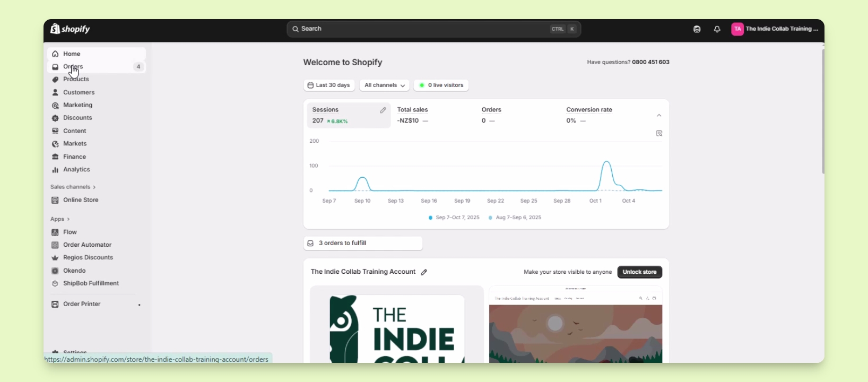The width and height of the screenshot is (868, 382).
Task: Go to Home in the sidebar
Action: [x=96, y=54]
